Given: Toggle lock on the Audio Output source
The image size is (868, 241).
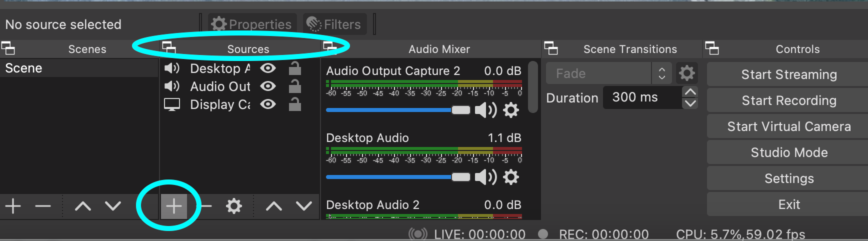Looking at the screenshot, I should pos(295,86).
